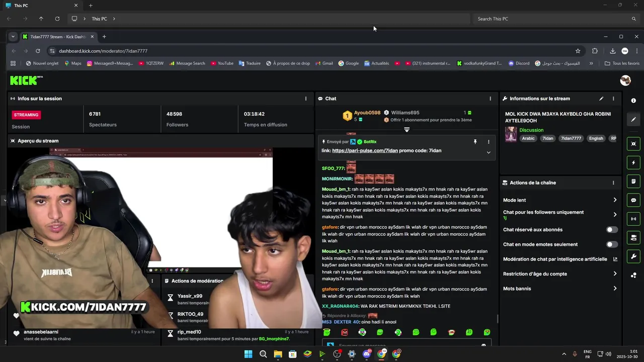Image resolution: width=644 pixels, height=362 pixels.
Task: Click the stream category thumbnail image
Action: 511,134
